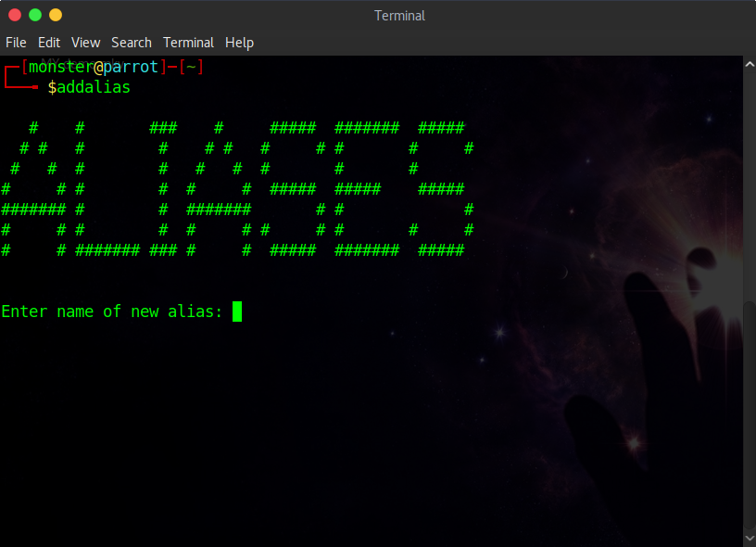Click the 'Enter name of new alias:' prompt

[112, 312]
